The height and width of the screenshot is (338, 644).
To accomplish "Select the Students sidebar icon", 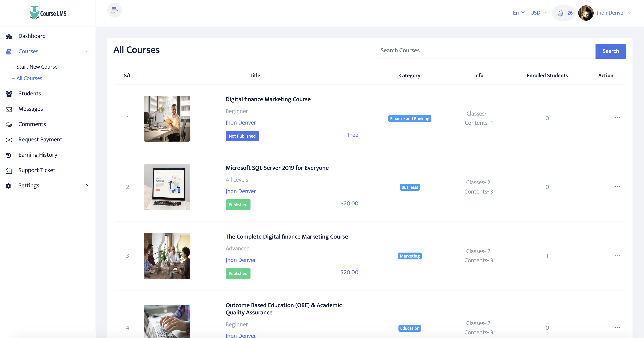I will pyautogui.click(x=9, y=94).
